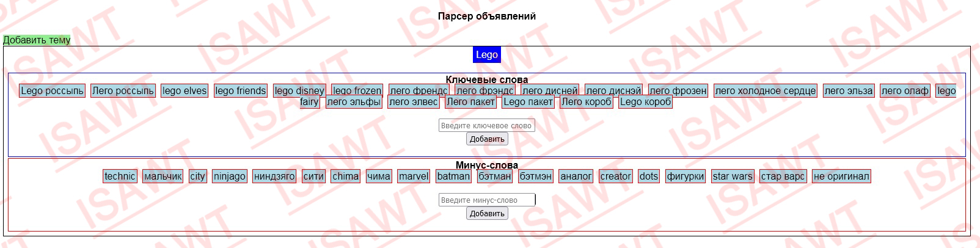Click the 'фигурки' minus-word tag
980x248 pixels.
click(x=686, y=176)
